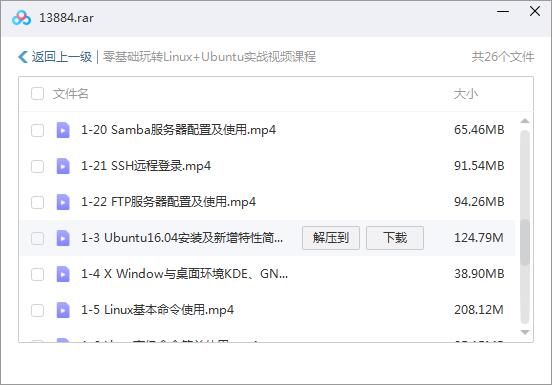Check the box for 1-21 SSH远程登录.mp4
The width and height of the screenshot is (552, 385).
(37, 166)
